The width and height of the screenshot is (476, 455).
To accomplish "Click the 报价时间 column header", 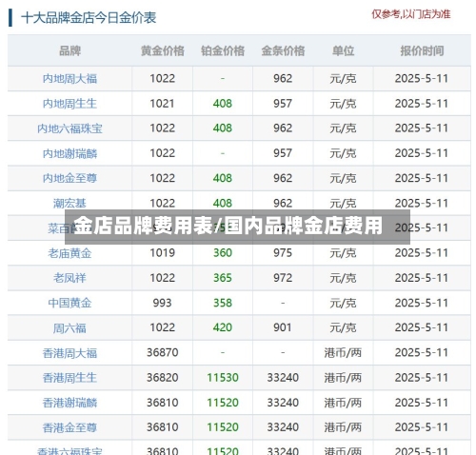I will coord(422,50).
